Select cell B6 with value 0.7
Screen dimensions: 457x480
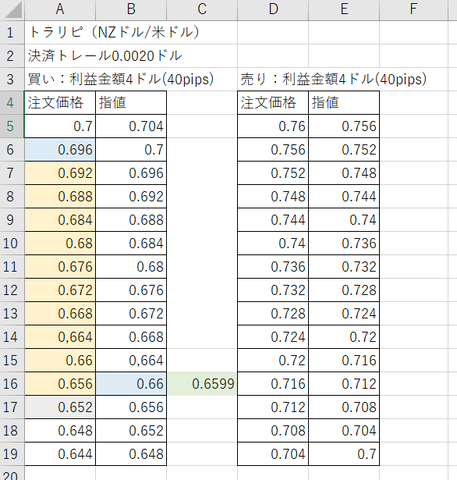pyautogui.click(x=131, y=149)
